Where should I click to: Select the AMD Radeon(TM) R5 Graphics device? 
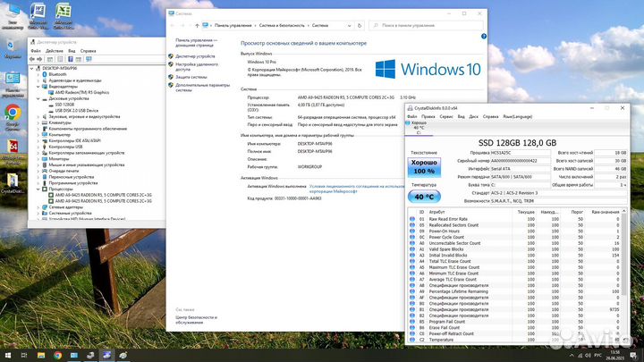point(81,93)
